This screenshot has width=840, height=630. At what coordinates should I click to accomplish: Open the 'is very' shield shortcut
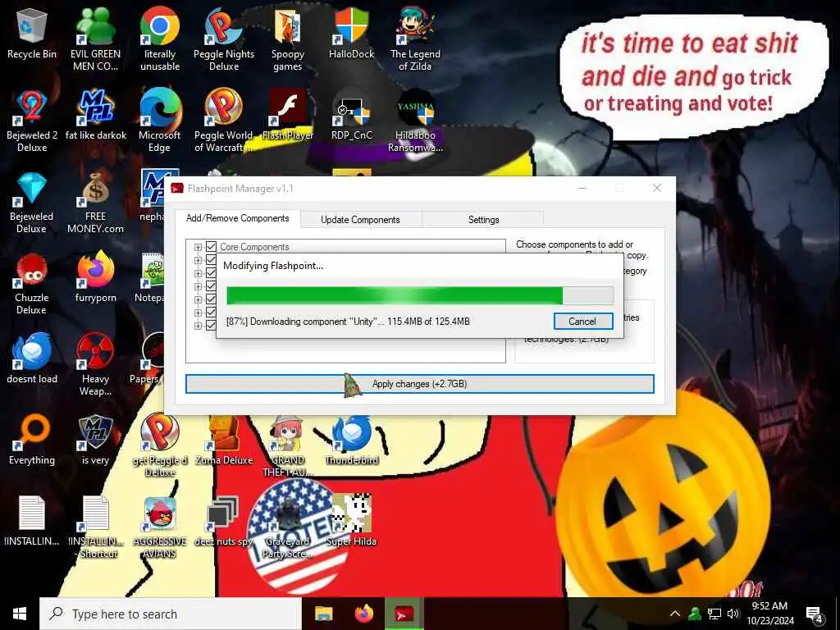pos(95,441)
